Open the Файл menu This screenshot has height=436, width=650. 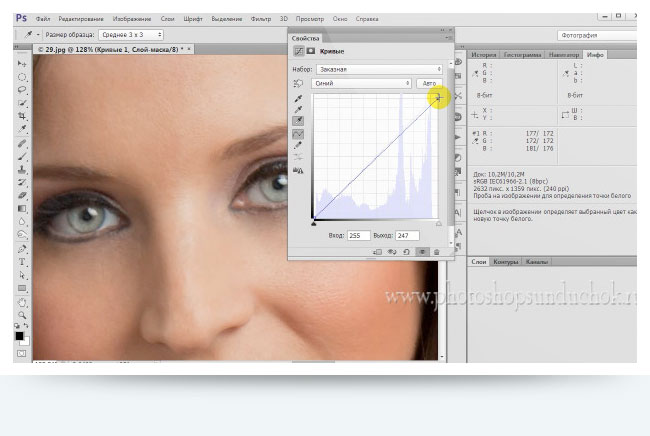tap(43, 19)
